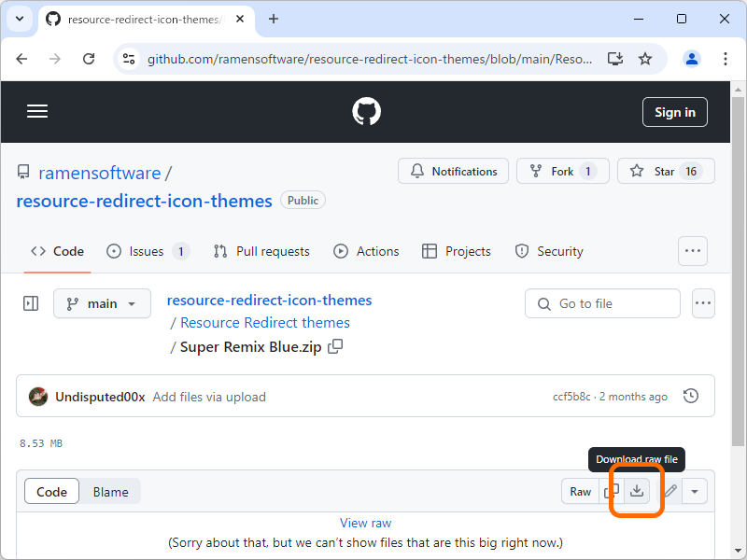Switch to Pull requests tab
747x560 pixels.
pyautogui.click(x=261, y=251)
